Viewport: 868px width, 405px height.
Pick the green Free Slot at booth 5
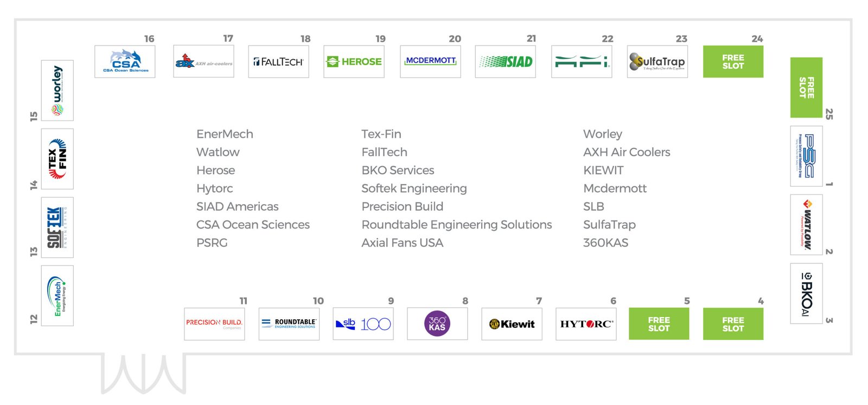click(x=659, y=324)
